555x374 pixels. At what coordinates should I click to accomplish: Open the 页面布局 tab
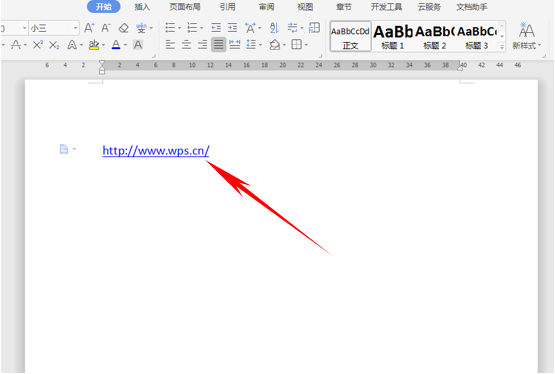185,7
